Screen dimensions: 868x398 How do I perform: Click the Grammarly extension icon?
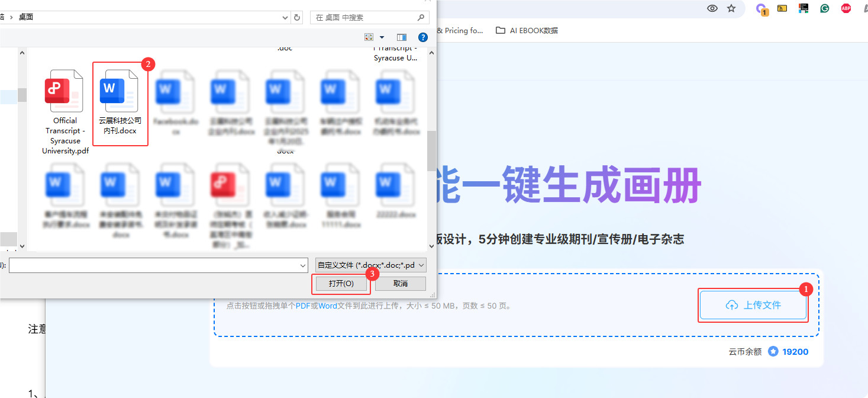pos(824,8)
